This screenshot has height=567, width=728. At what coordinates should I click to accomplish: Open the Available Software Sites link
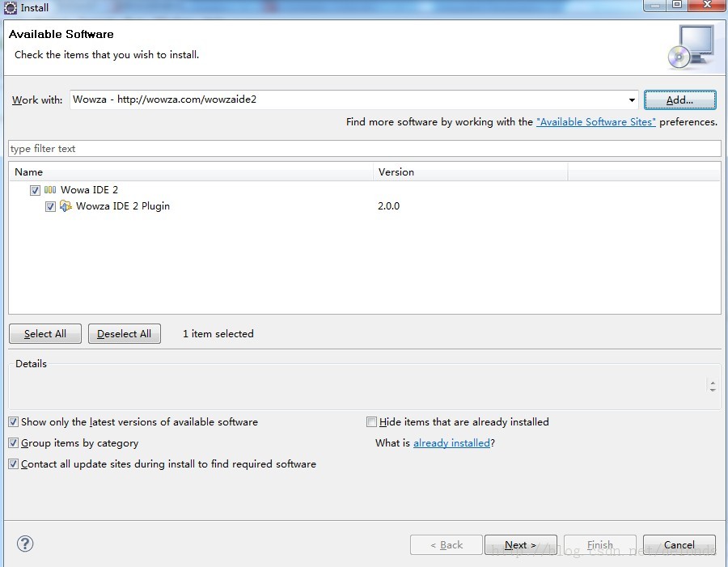pos(596,121)
